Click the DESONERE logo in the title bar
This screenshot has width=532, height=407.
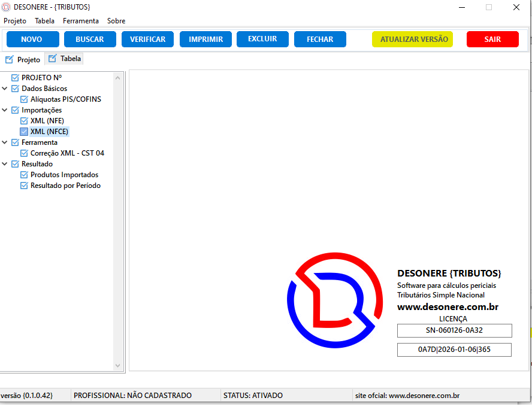(7, 7)
